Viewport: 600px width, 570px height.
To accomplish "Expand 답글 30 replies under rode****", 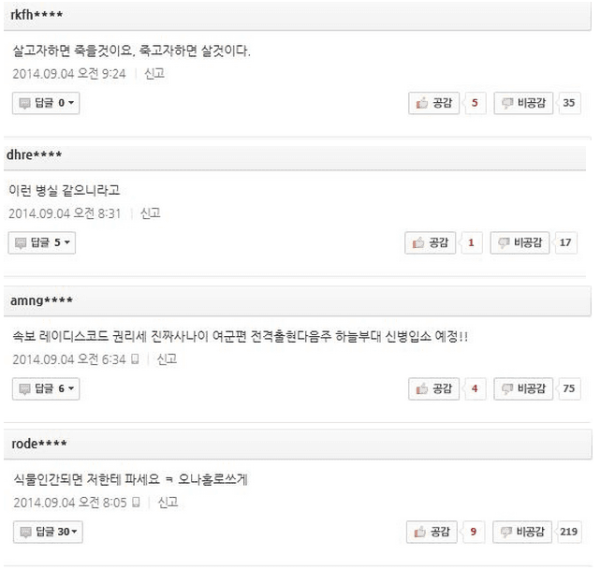I will (x=48, y=532).
